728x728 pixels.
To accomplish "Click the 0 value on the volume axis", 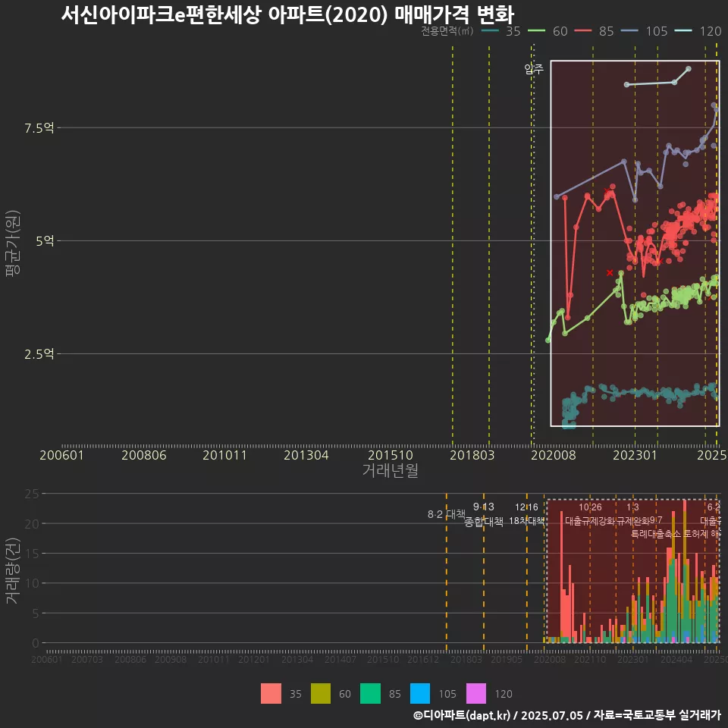I will pyautogui.click(x=36, y=643).
